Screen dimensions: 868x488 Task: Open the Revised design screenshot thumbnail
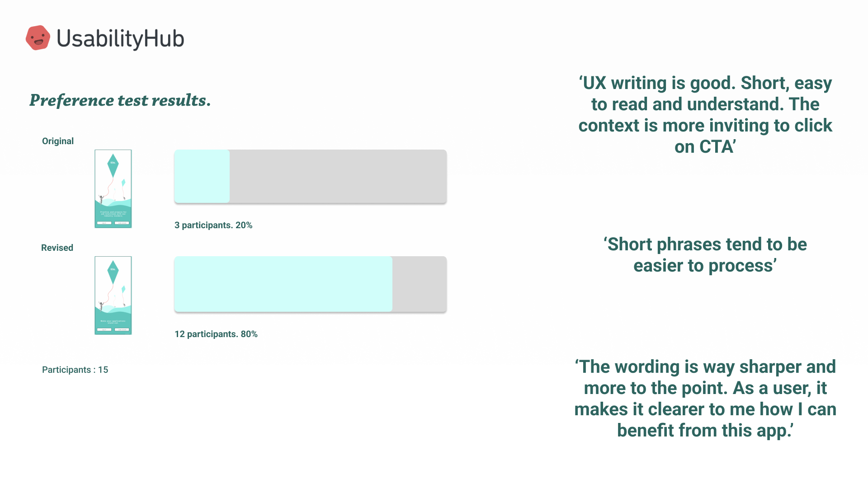[113, 296]
